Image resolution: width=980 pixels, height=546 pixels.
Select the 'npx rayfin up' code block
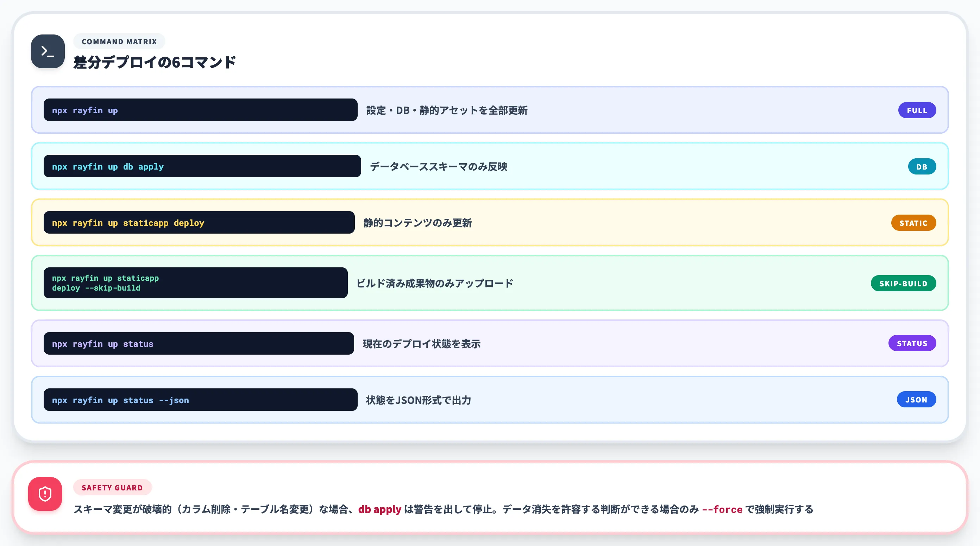coord(201,110)
